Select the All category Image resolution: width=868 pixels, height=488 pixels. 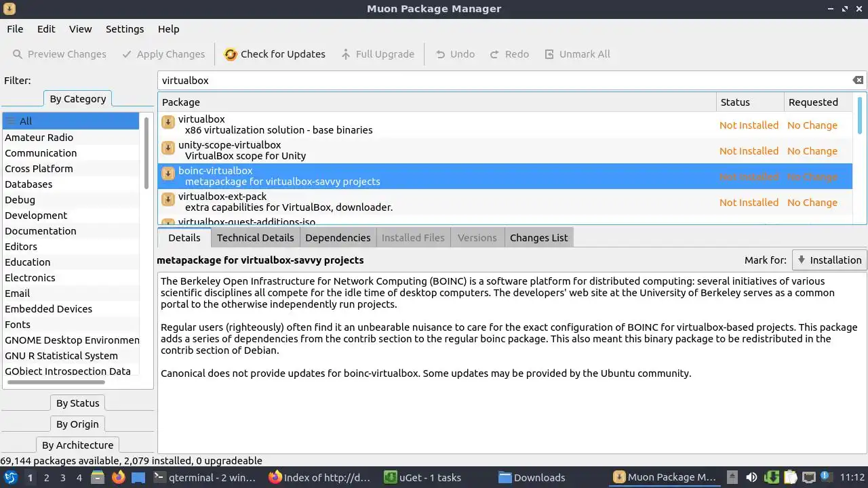[x=71, y=121]
